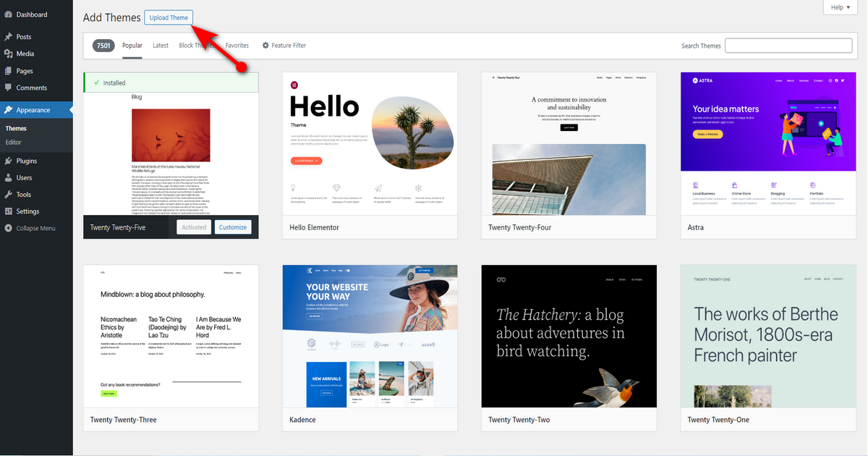Click Customize on Twenty Twenty-Five
The width and height of the screenshot is (868, 456).
coord(233,227)
